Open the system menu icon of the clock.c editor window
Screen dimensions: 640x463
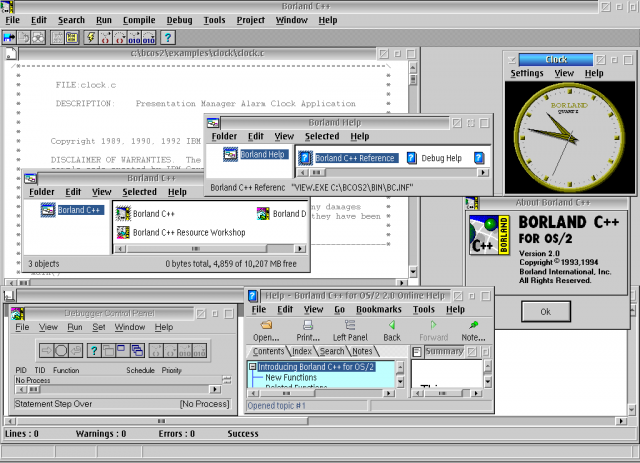point(11,53)
